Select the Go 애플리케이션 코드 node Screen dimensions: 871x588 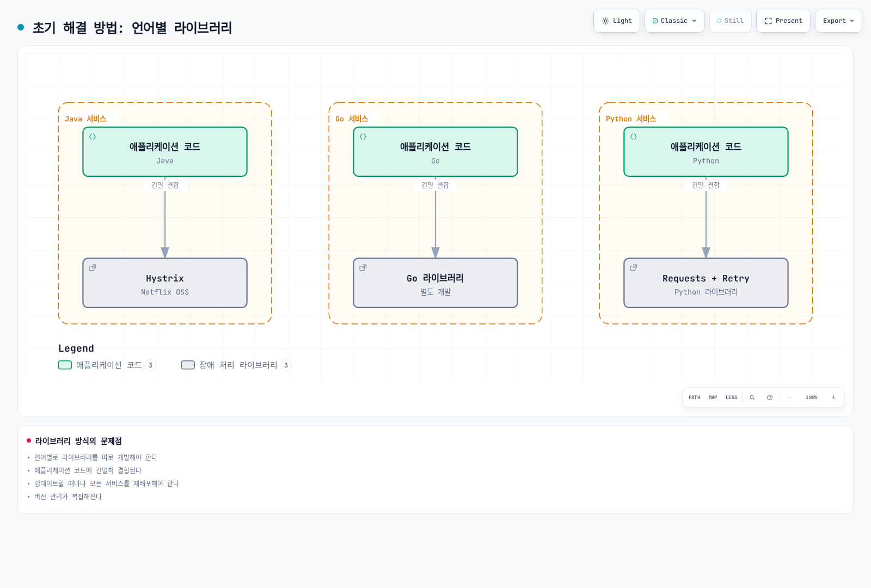pyautogui.click(x=436, y=152)
